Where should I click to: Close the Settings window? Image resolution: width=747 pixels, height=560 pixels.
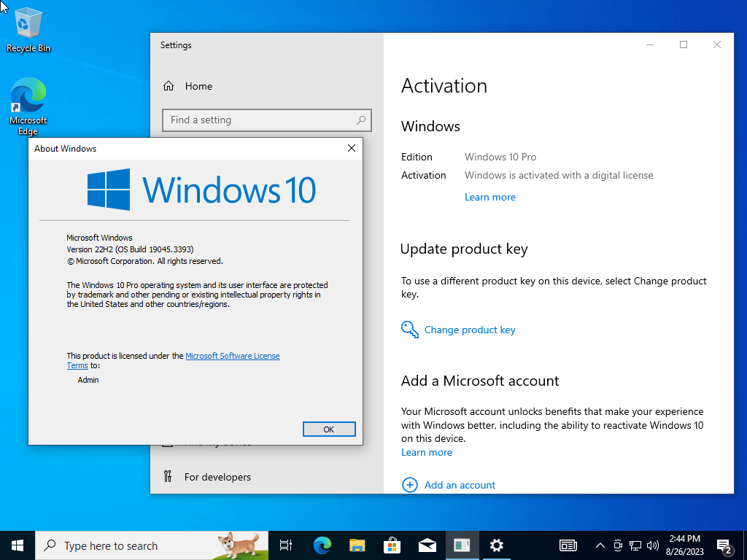716,44
